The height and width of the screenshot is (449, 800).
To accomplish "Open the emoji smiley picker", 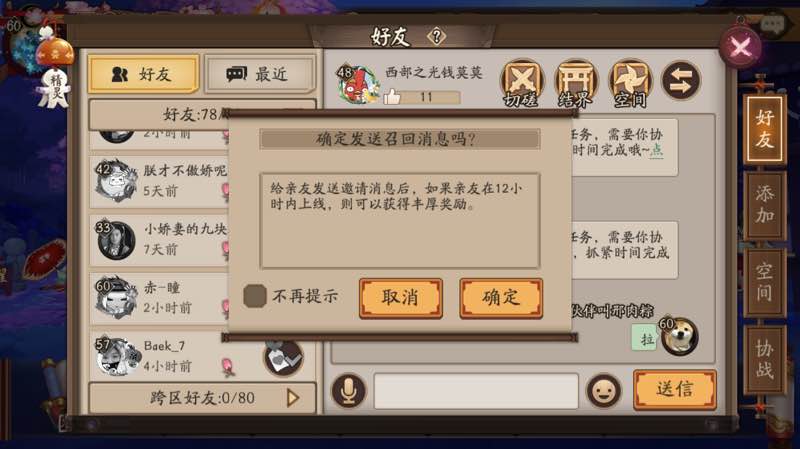I will (x=604, y=391).
